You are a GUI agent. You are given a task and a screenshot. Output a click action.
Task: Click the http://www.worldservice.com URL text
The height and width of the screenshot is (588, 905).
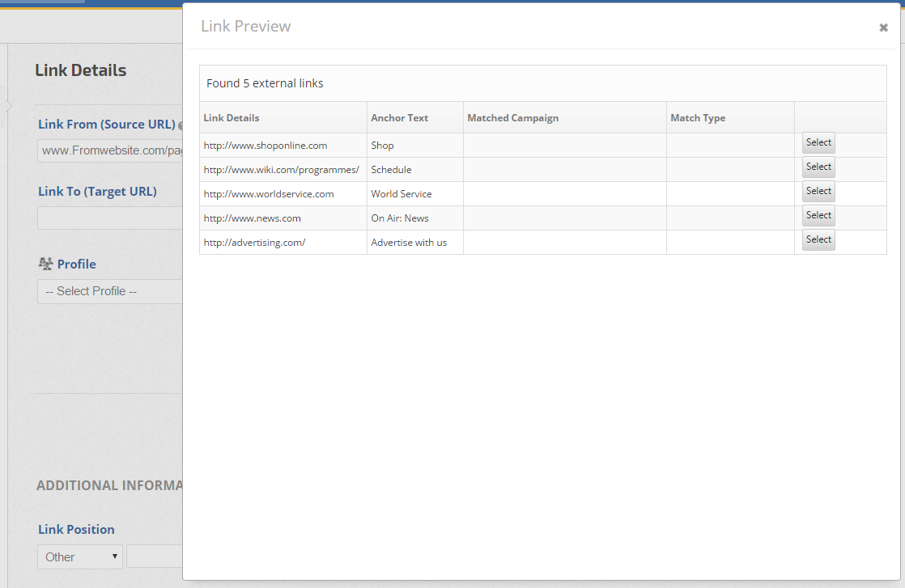(x=269, y=194)
